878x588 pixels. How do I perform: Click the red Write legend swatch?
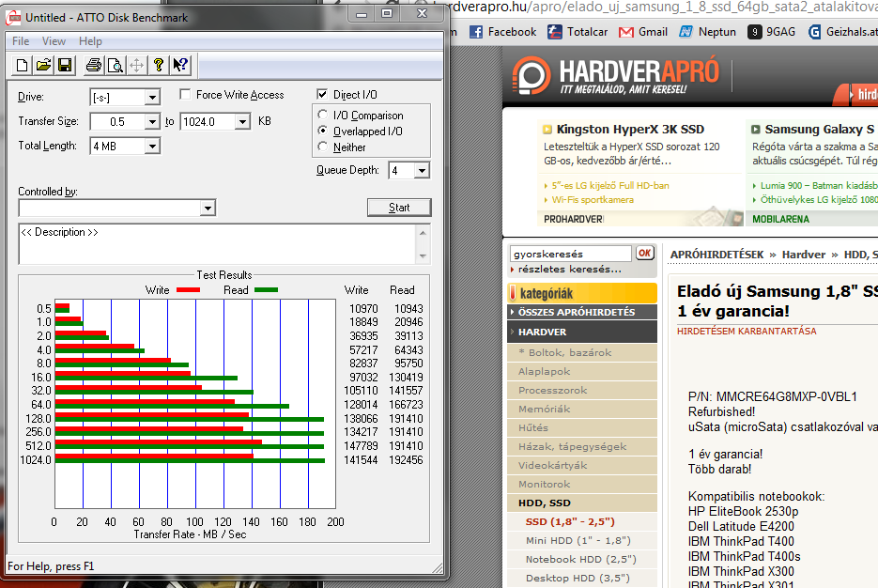(188, 290)
